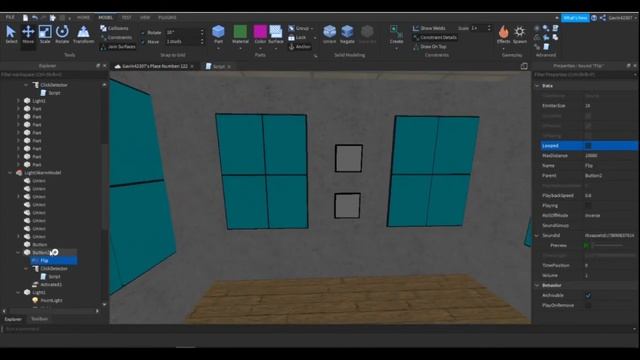Collapse the LightSkeneModel tree node
This screenshot has height=360, width=640.
point(10,173)
